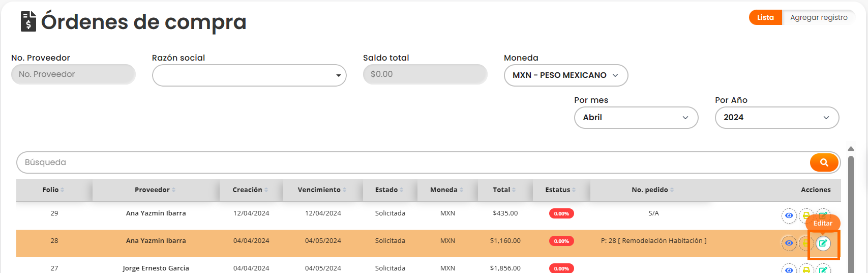868x273 pixels.
Task: Sort orders by Proveedor column header
Action: (x=155, y=190)
